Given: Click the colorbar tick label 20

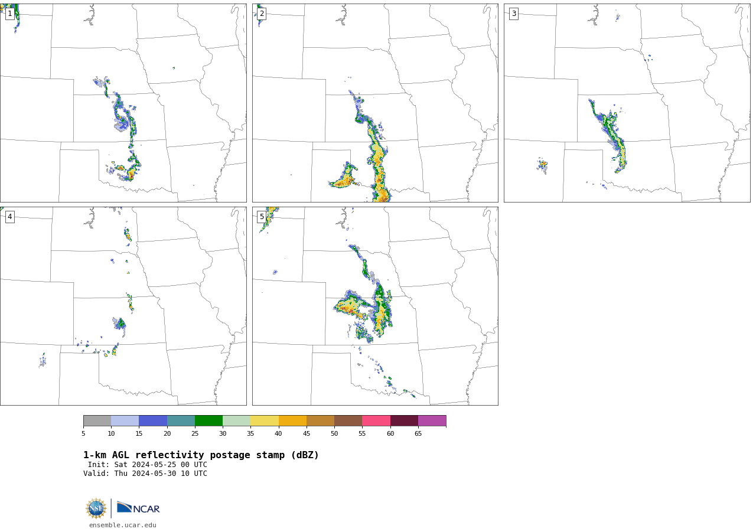Looking at the screenshot, I should [x=167, y=434].
